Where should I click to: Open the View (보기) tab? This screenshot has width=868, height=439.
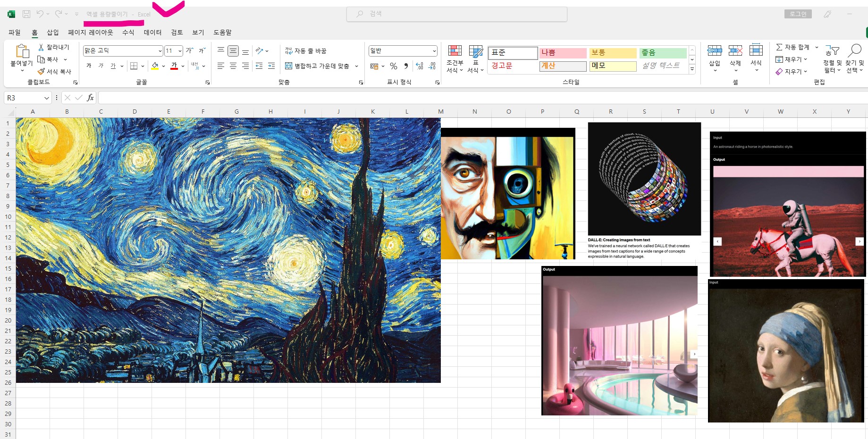198,32
